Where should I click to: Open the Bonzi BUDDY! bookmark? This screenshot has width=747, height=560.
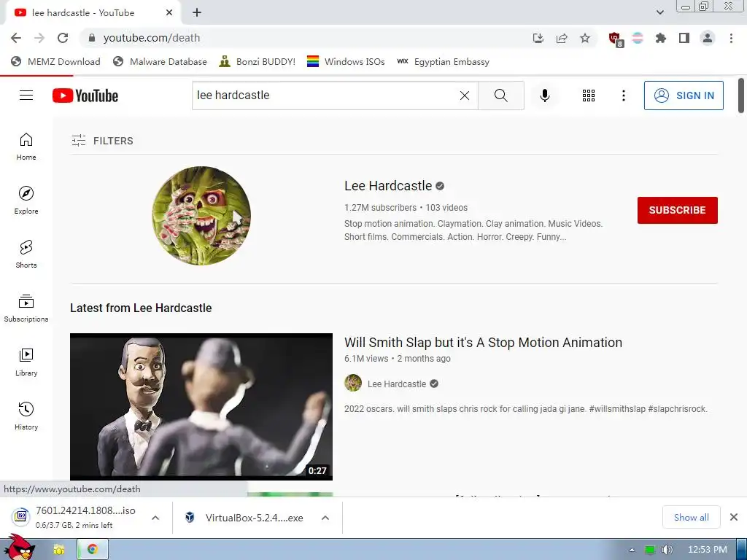tap(258, 62)
